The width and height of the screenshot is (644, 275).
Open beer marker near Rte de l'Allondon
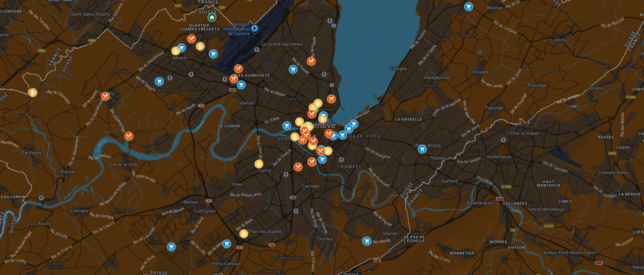[33, 92]
